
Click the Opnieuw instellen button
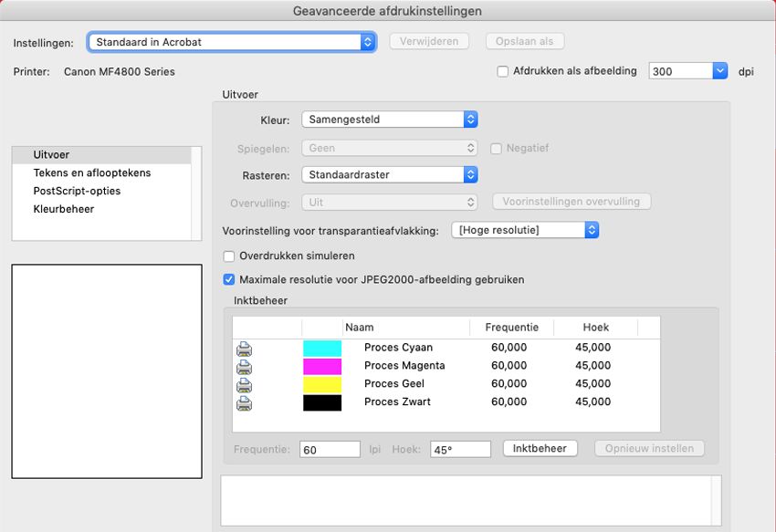click(x=649, y=448)
